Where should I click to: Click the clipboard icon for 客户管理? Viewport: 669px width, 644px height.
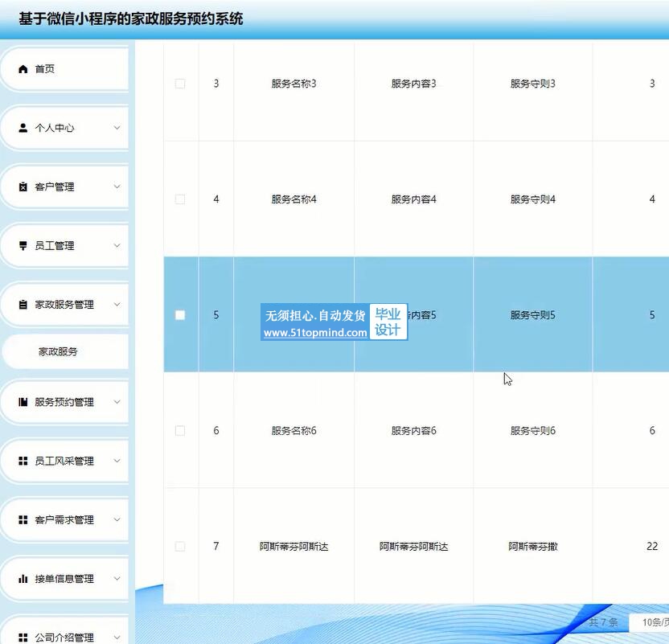[x=23, y=187]
